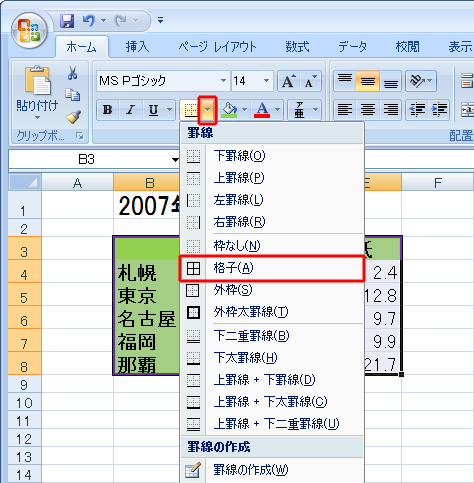Click the Increase Indent icon
Screen dimensions: 474x483
(439, 109)
